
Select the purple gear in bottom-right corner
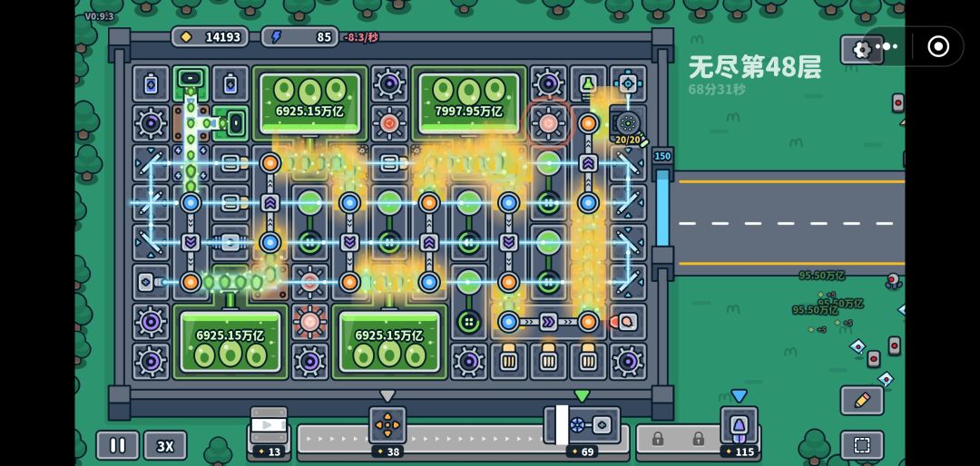click(628, 362)
